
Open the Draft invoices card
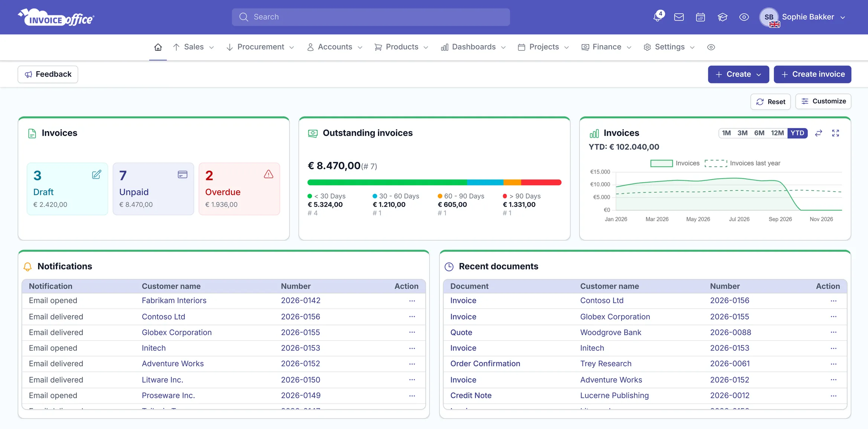67,189
